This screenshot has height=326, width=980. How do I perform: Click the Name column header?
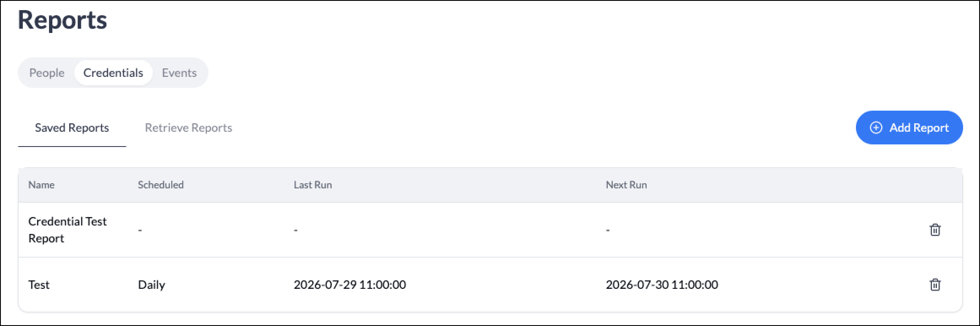41,185
